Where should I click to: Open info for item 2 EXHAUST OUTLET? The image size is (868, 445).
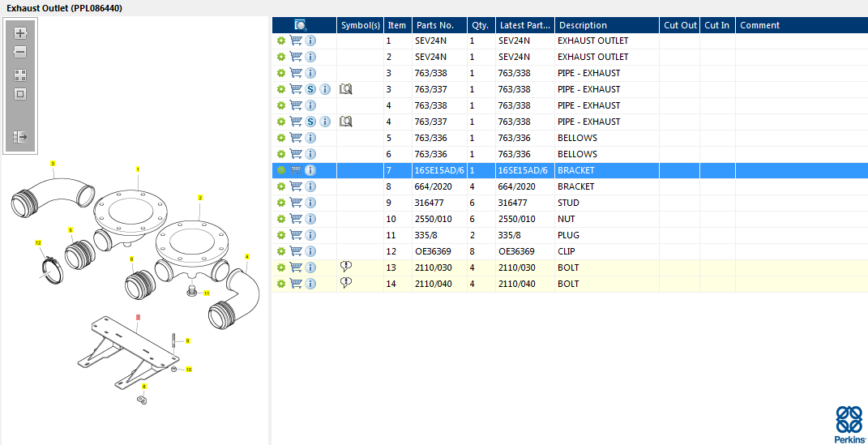310,57
